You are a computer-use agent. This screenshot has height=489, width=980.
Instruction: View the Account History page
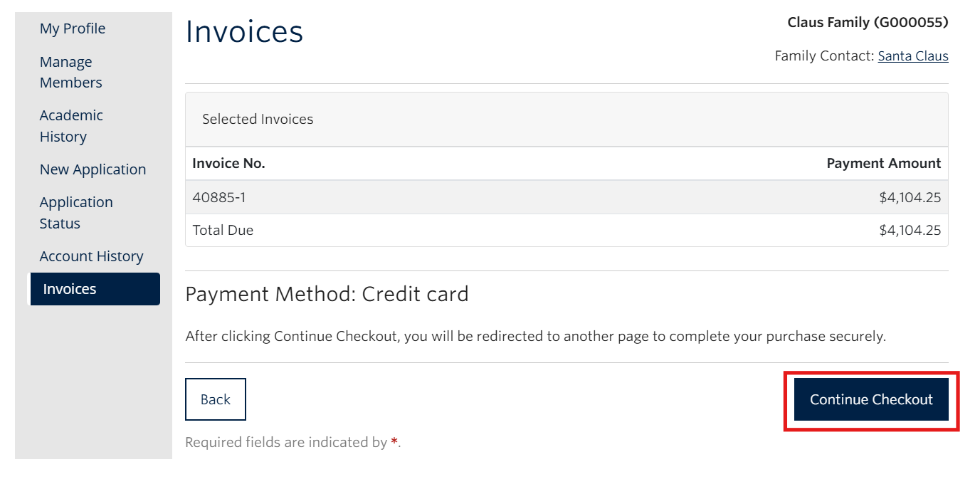[91, 256]
